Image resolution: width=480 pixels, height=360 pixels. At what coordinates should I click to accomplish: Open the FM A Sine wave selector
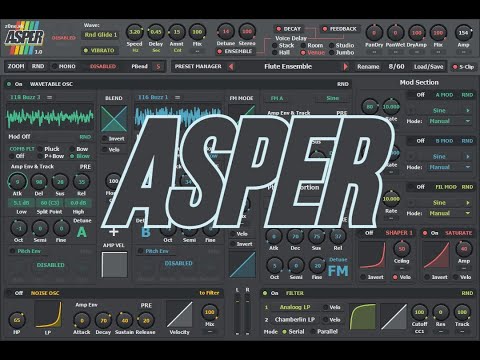pos(332,98)
